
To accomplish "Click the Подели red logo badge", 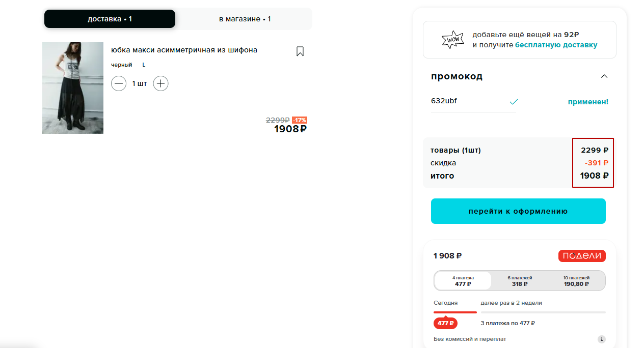I will pyautogui.click(x=582, y=256).
